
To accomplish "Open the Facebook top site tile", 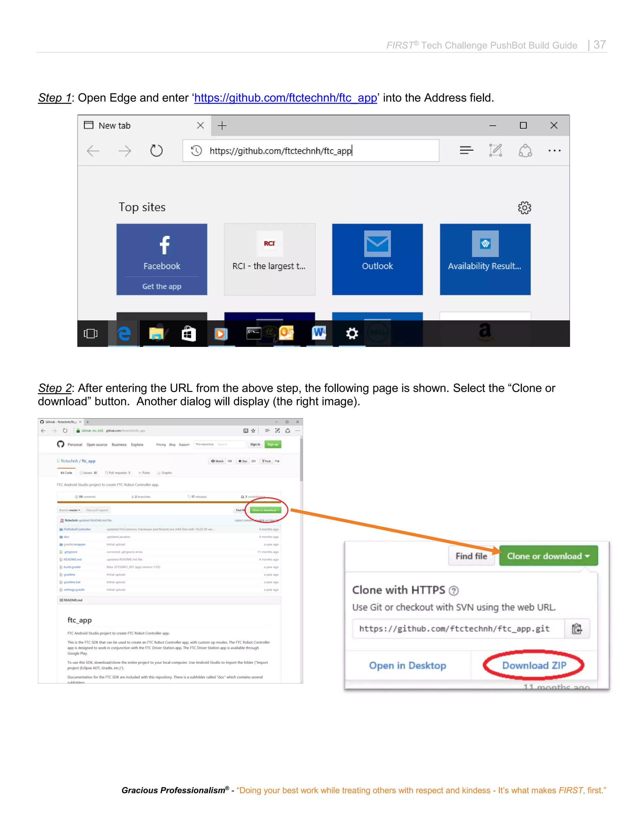I will tap(162, 259).
